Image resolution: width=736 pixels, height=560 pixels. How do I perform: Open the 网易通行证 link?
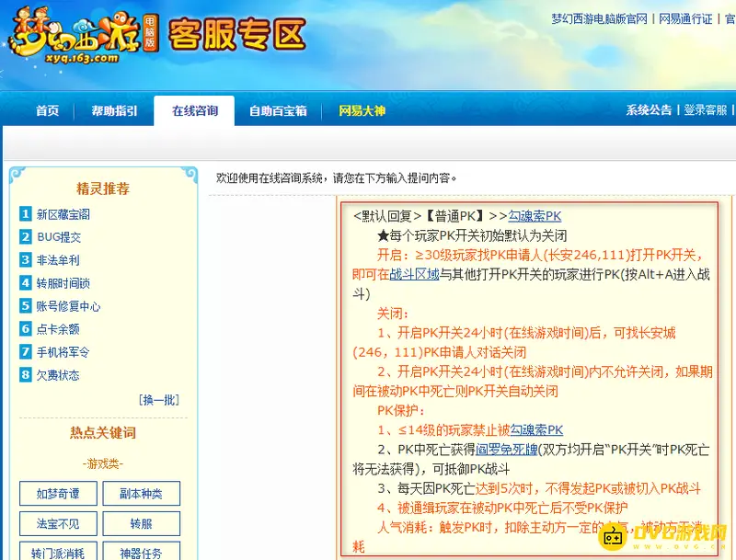pos(685,18)
